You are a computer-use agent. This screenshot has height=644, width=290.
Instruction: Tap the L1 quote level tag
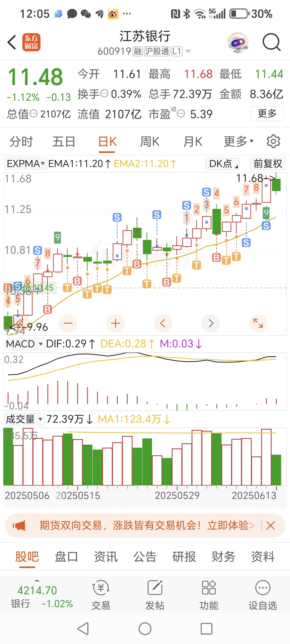177,51
